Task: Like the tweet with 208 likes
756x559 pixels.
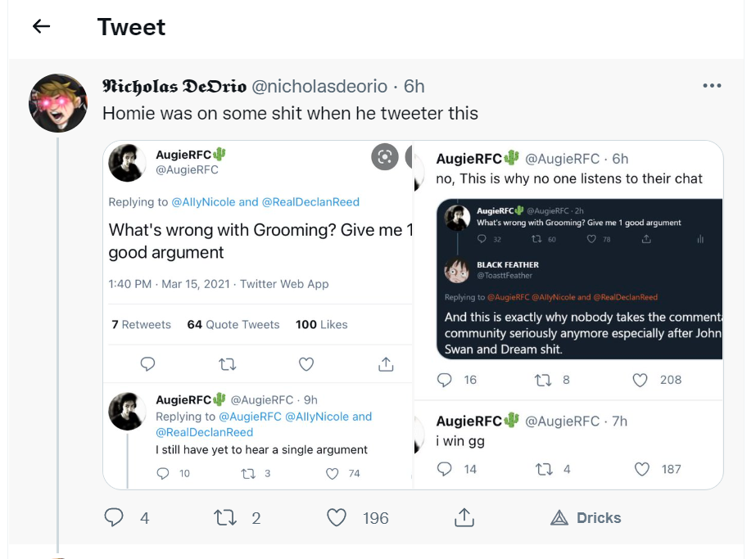Action: tap(640, 381)
